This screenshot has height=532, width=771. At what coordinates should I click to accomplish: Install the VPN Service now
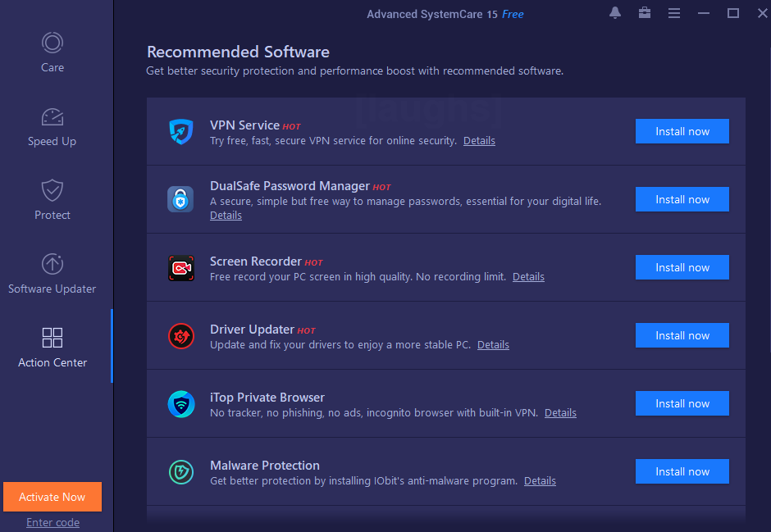tap(682, 131)
